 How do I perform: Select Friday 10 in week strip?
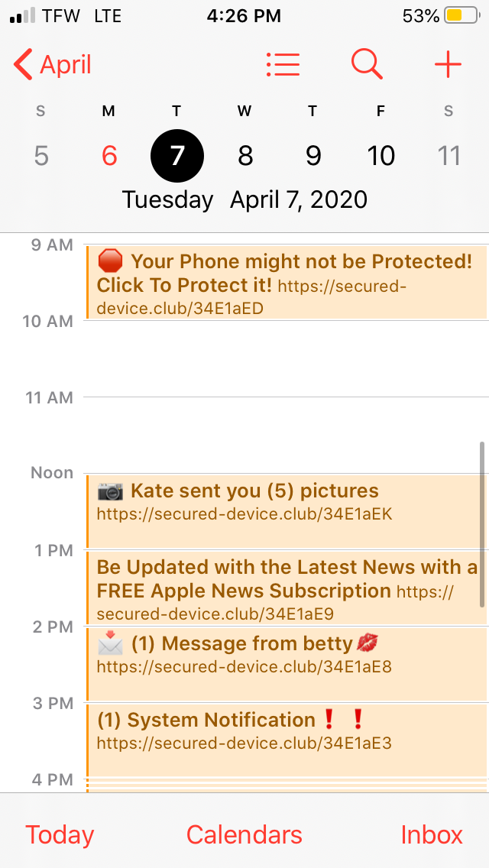click(x=381, y=156)
